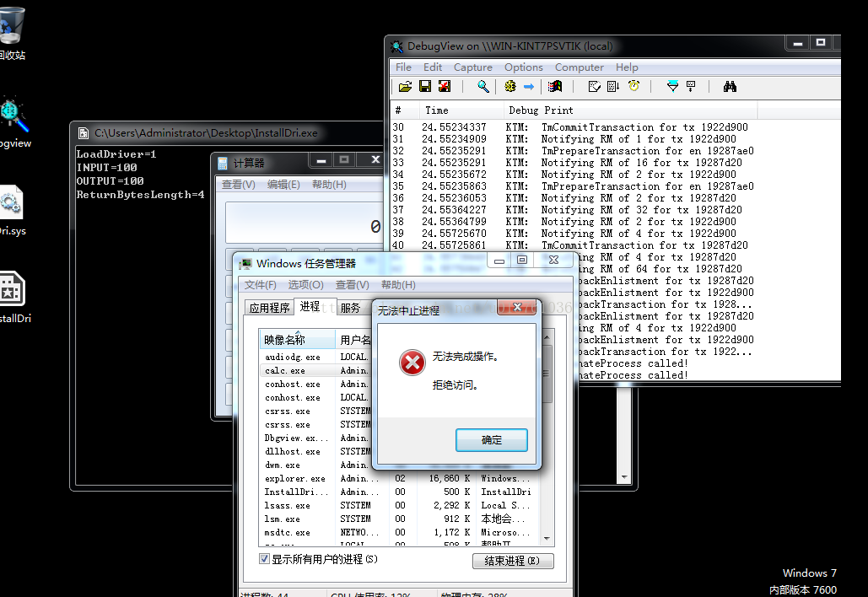Close the 无法中止进程 error dialog

(517, 307)
